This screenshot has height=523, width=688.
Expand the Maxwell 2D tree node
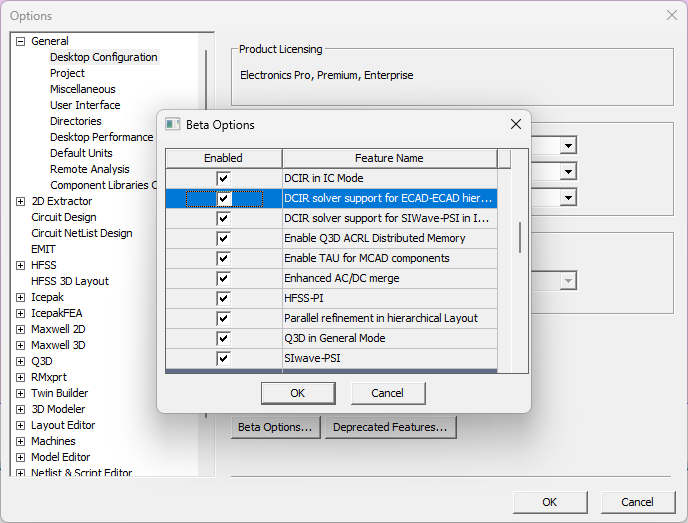pyautogui.click(x=20, y=330)
